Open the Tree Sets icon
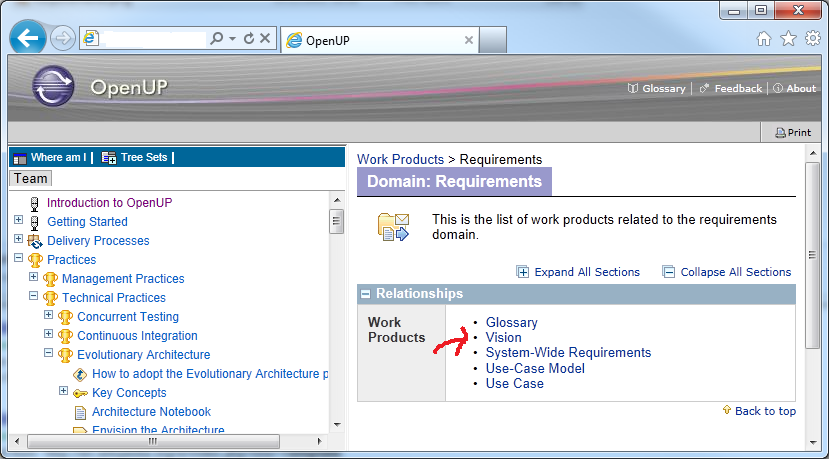This screenshot has height=459, width=829. pyautogui.click(x=109, y=158)
